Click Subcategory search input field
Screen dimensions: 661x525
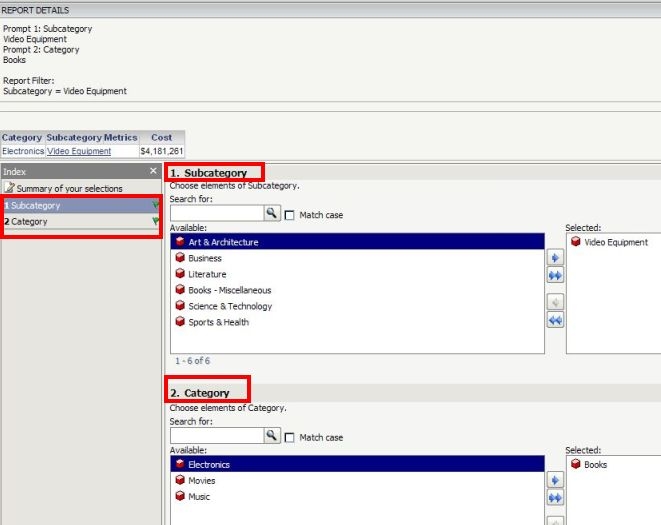click(217, 213)
